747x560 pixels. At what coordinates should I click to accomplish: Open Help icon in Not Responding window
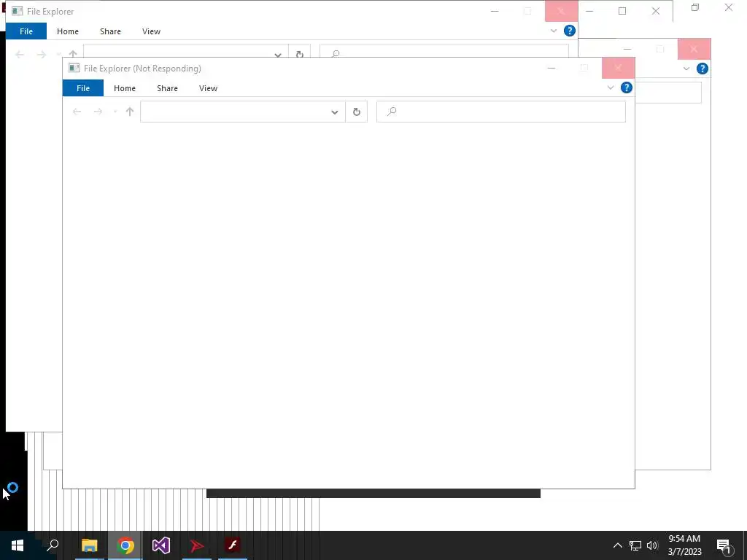coord(627,87)
